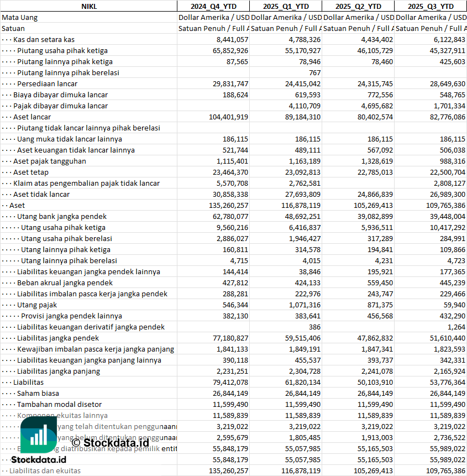Select Aset lancar value 104,401,919
The image size is (467, 476).
pos(228,117)
